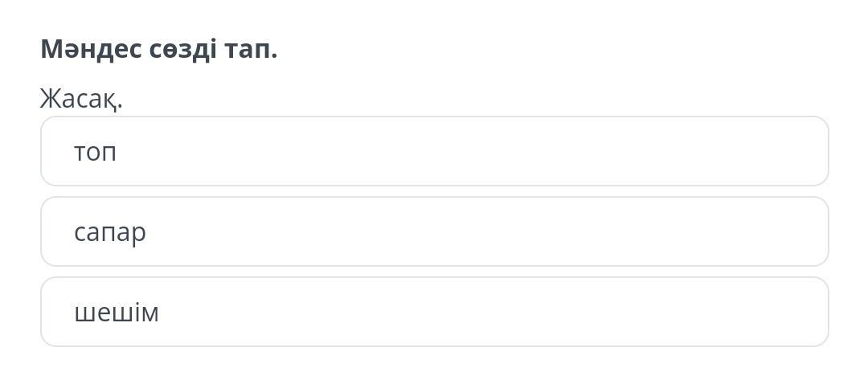Screen dimensions: 868x376
Task: Click the word 'сөзді' in the heading
Action: pos(182,50)
